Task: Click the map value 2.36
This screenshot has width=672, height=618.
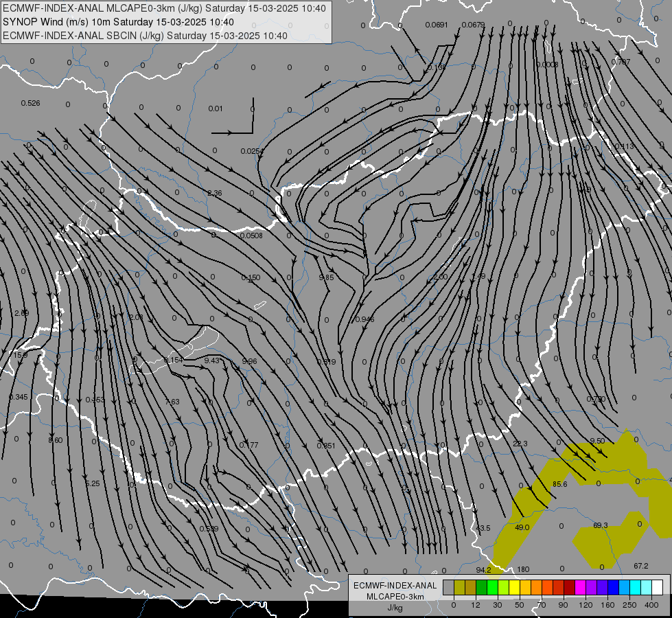Action: tap(215, 193)
